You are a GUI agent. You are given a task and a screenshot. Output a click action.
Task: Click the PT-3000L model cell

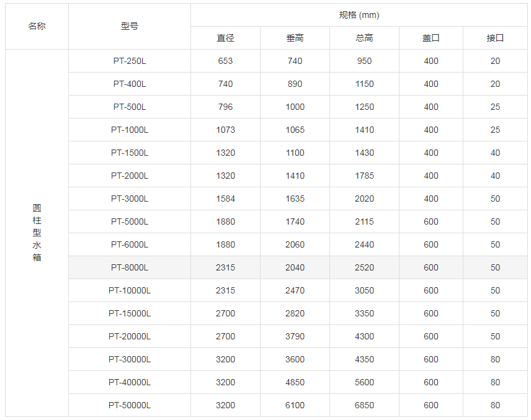tap(130, 199)
